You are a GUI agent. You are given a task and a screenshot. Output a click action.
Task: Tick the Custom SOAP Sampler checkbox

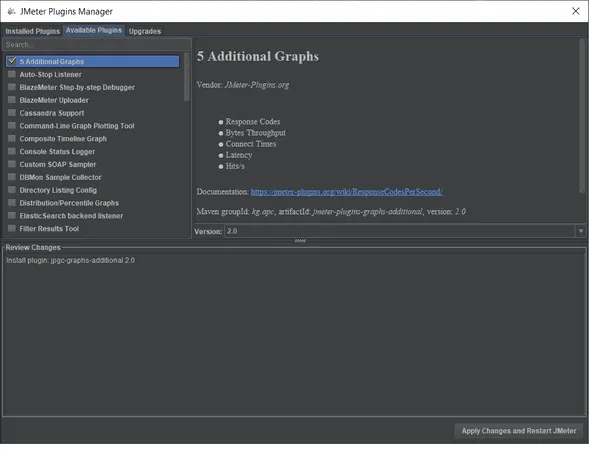[12, 164]
